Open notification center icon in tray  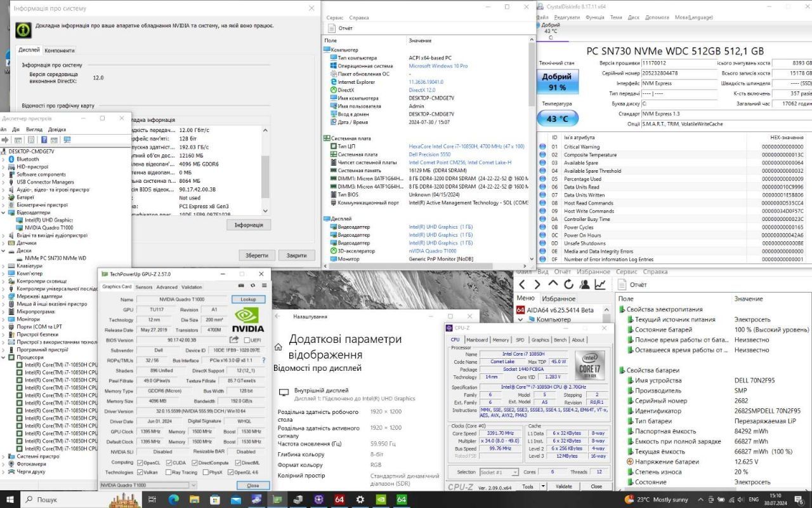click(799, 500)
